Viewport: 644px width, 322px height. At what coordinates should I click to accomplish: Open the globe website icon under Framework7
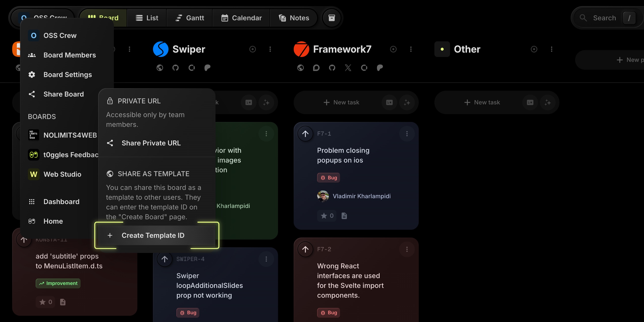pyautogui.click(x=300, y=68)
